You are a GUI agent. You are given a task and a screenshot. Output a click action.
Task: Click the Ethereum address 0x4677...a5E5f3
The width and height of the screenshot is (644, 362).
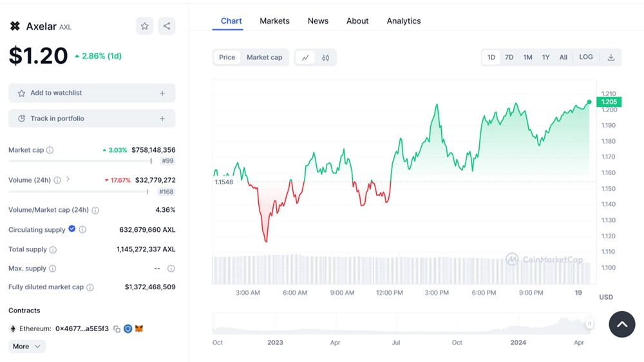click(82, 329)
